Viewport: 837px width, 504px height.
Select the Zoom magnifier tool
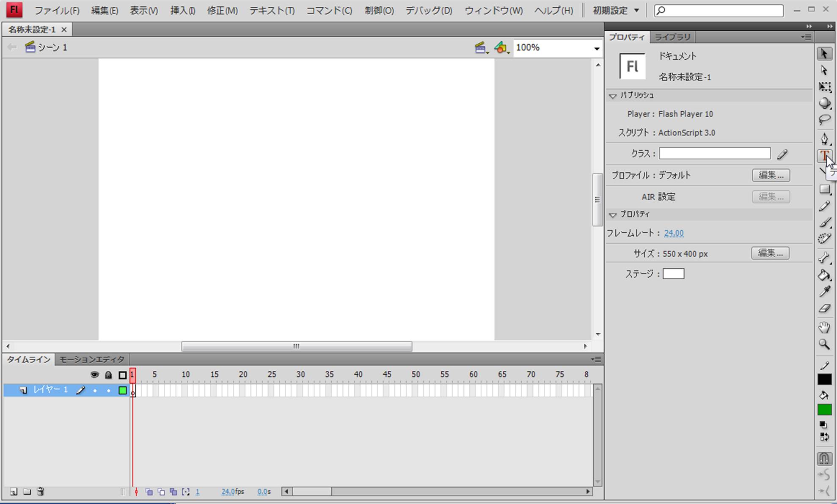coord(824,344)
